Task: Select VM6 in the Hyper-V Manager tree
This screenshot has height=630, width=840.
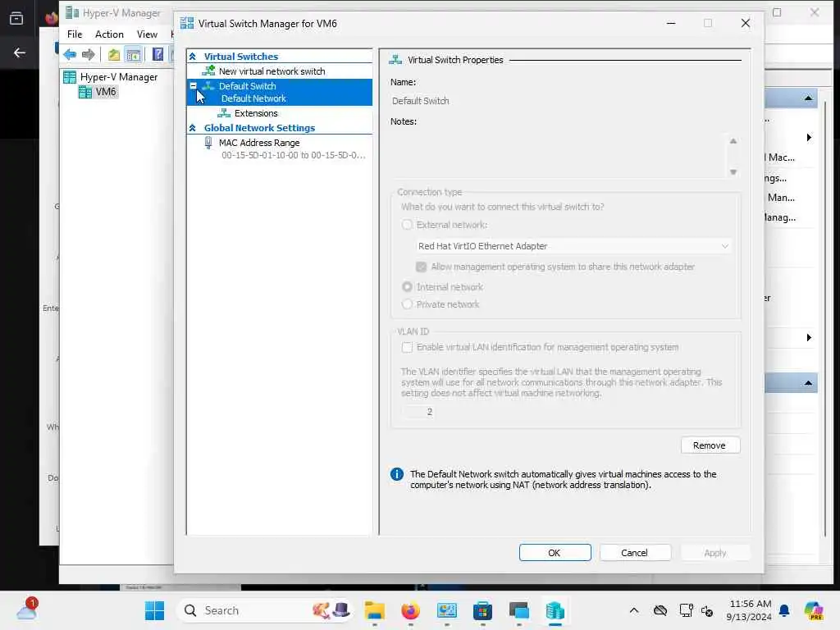Action: (x=106, y=92)
